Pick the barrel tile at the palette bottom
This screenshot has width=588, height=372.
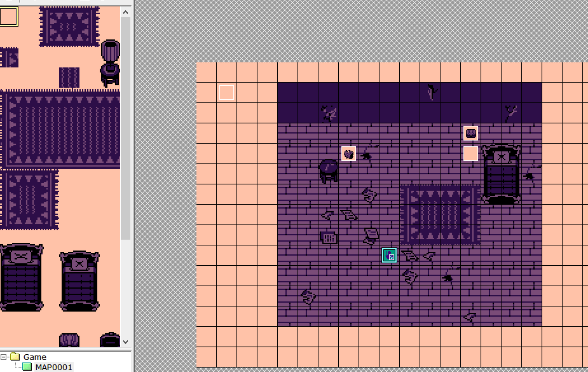69,340
